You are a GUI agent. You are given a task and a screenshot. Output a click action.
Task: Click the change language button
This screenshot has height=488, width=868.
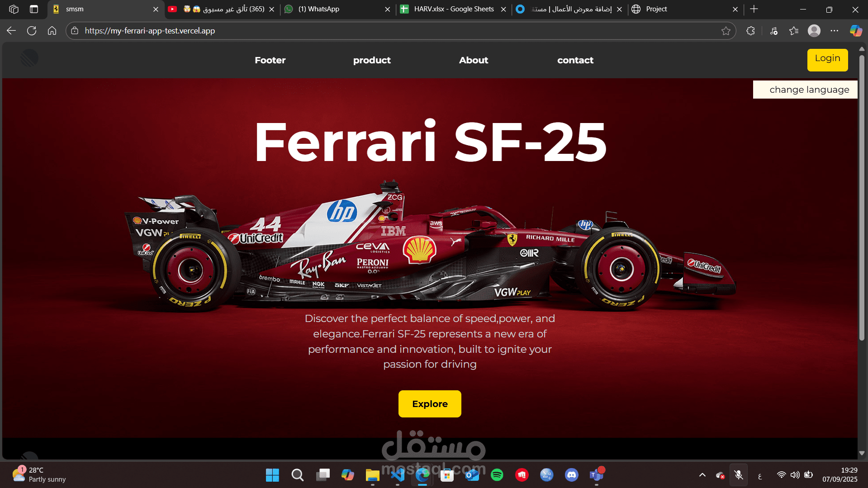tap(805, 90)
